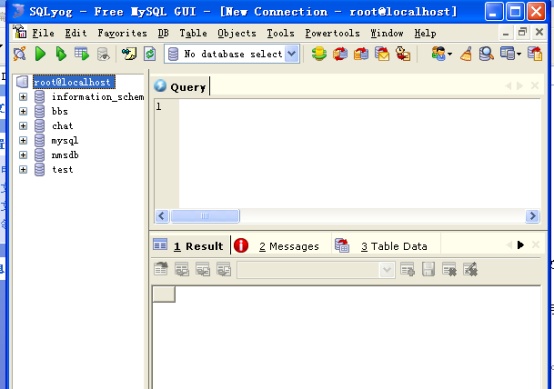Switch to the Query tab

click(x=181, y=87)
